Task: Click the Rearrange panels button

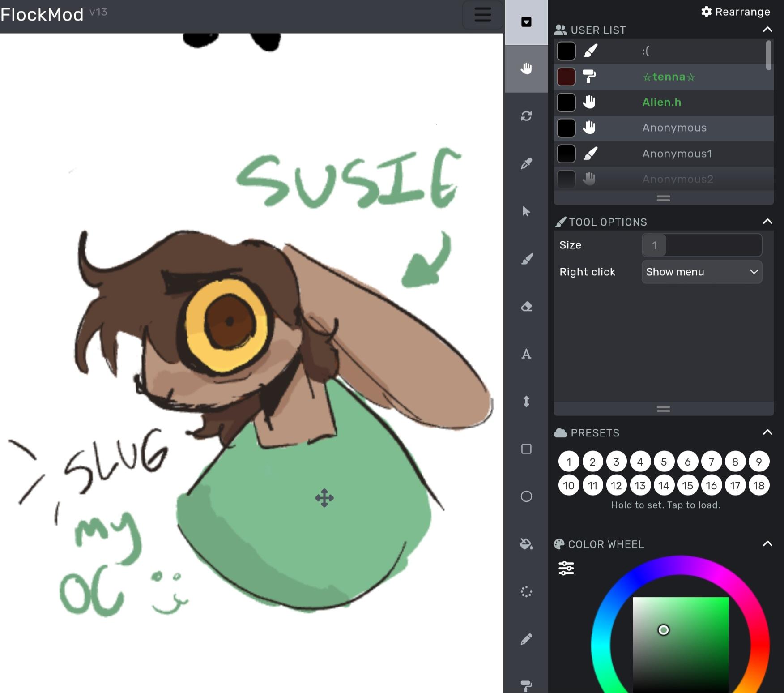Action: pyautogui.click(x=735, y=12)
